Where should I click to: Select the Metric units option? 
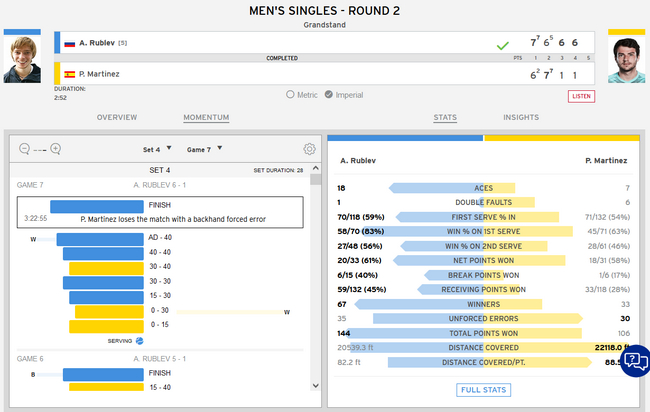click(291, 95)
